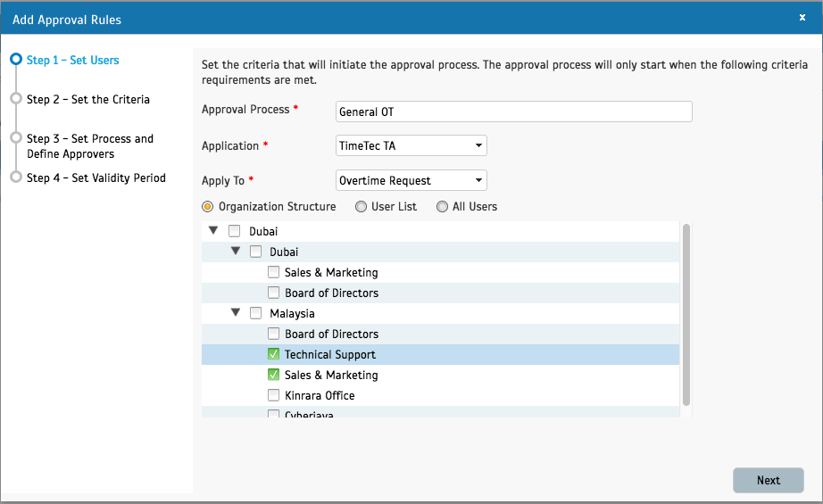Select the User List radio option
Image resolution: width=823 pixels, height=504 pixels.
coord(361,207)
